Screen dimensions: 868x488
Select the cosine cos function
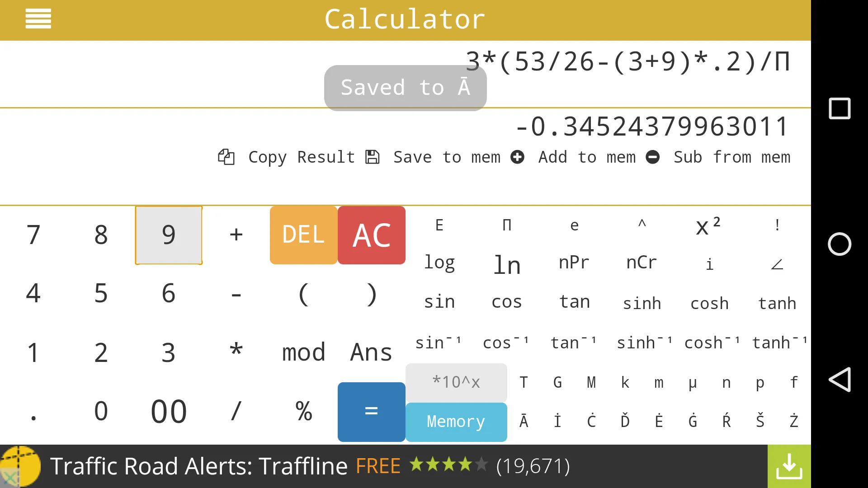(507, 303)
